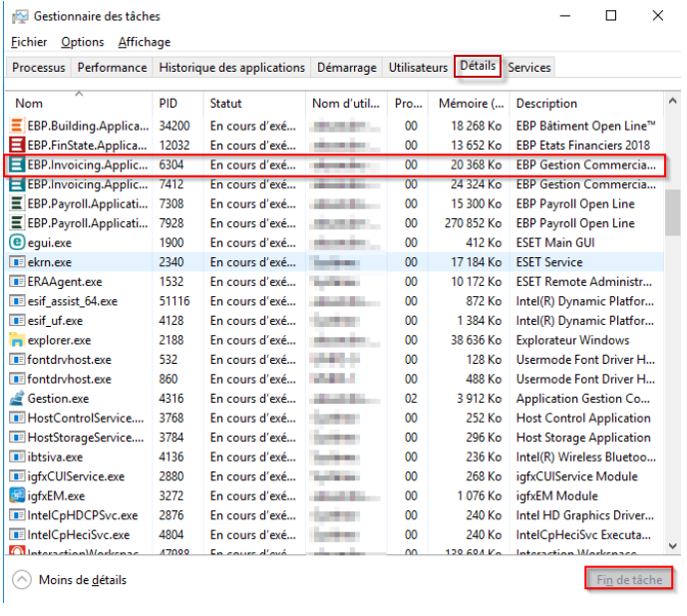Switch to the Démarrage tab
The image size is (687, 616).
coord(347,68)
